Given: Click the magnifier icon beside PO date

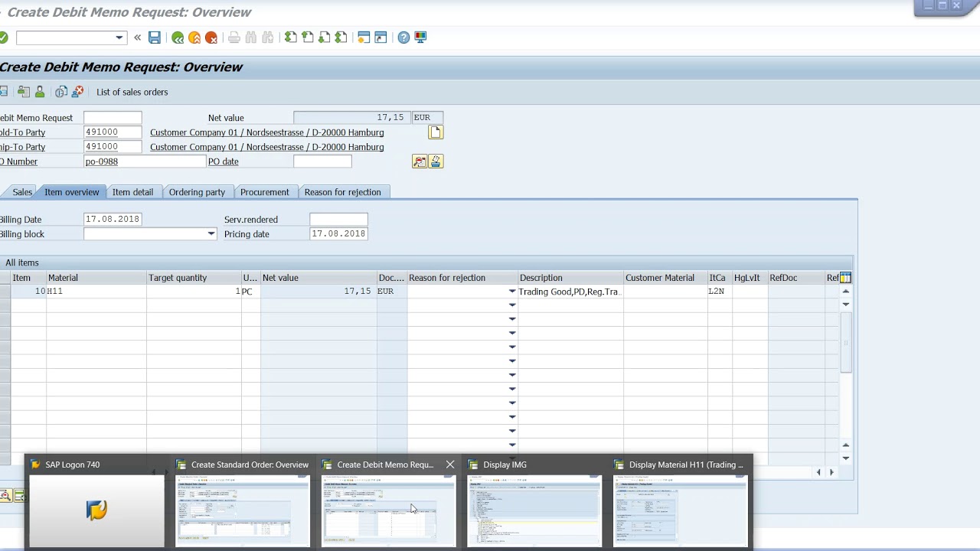Looking at the screenshot, I should tap(420, 161).
